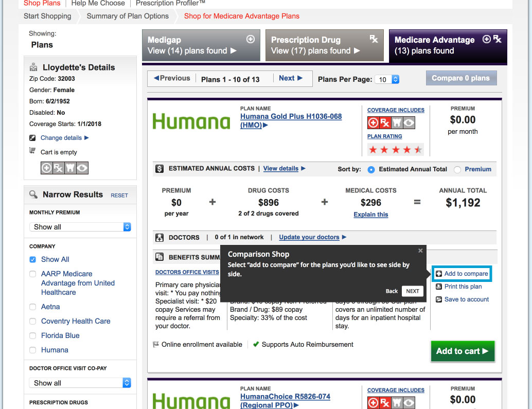This screenshot has width=532, height=409.
Task: Open the Prescription Drug plans tab
Action: point(325,45)
